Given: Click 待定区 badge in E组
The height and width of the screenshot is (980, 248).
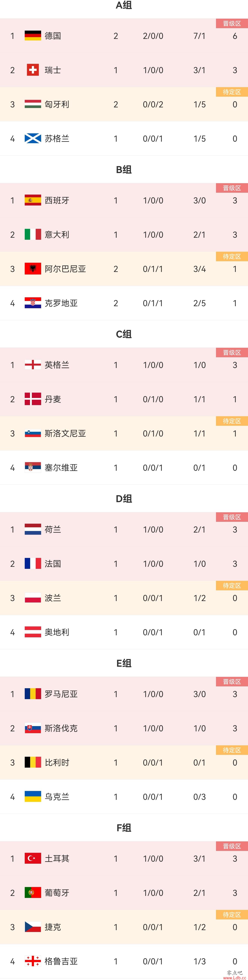Looking at the screenshot, I should click(x=232, y=750).
